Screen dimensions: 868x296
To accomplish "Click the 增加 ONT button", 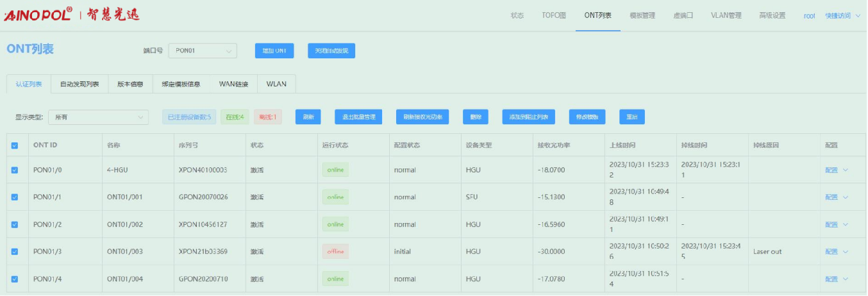I will click(274, 51).
